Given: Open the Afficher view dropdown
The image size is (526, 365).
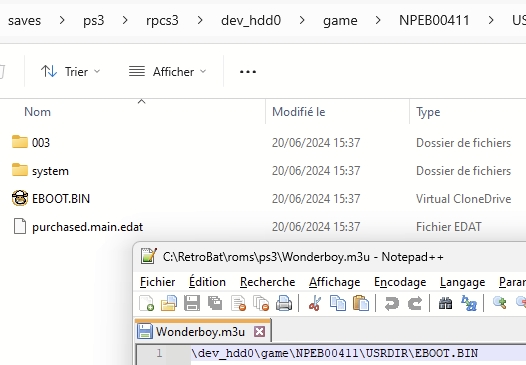Looking at the screenshot, I should [168, 71].
